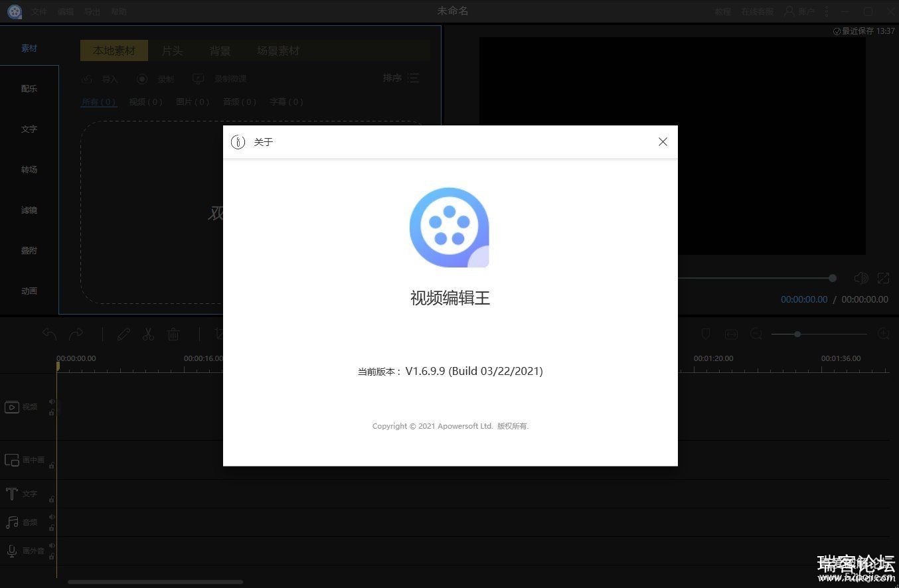
Task: Filter media by 视频 ( 0 )
Action: point(146,102)
